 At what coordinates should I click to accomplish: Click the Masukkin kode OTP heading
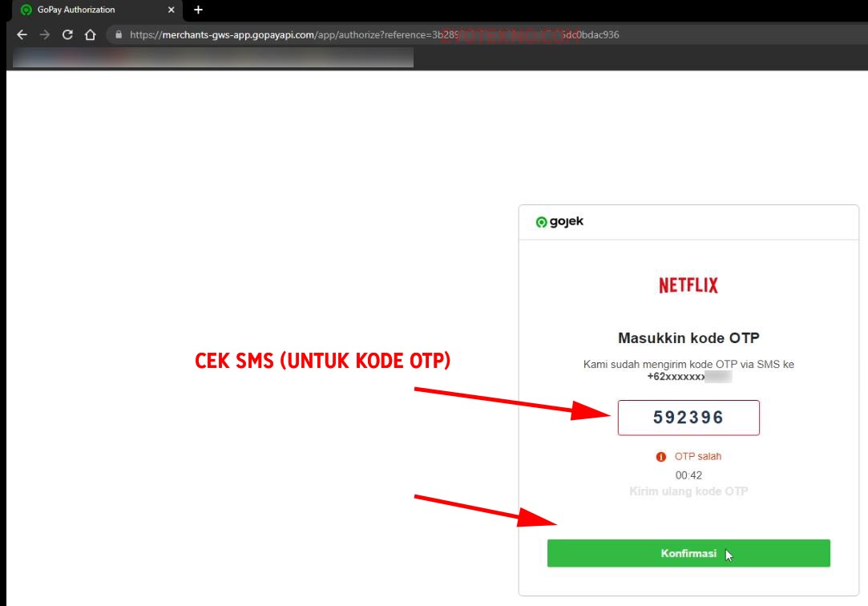coord(688,338)
